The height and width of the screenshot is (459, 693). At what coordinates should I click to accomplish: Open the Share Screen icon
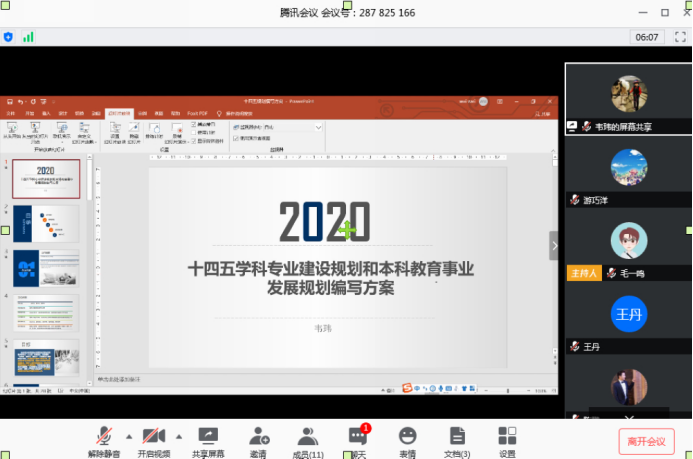pyautogui.click(x=208, y=436)
